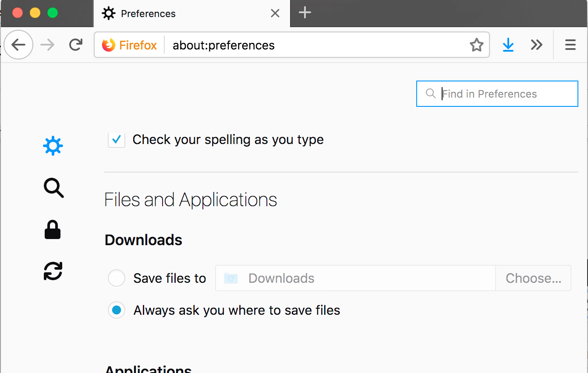This screenshot has height=373, width=588.
Task: Click the about:preferences address bar text
Action: pos(223,45)
